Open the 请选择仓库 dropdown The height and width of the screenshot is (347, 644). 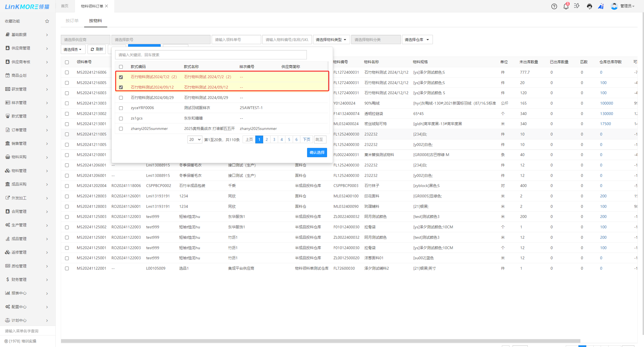pyautogui.click(x=417, y=40)
